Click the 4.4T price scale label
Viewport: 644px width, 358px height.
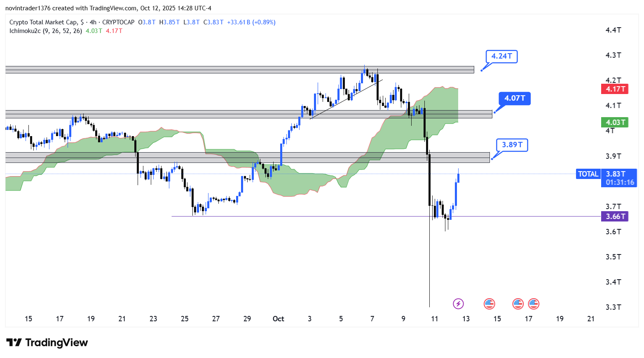point(613,30)
